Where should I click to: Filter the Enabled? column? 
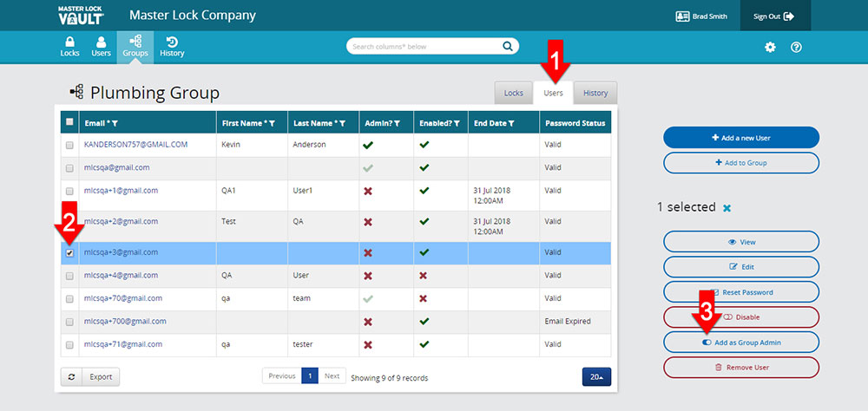click(x=457, y=123)
